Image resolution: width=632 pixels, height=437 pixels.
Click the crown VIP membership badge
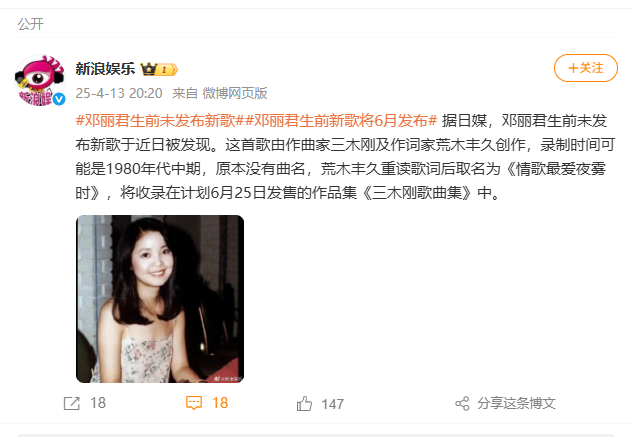coord(159,69)
